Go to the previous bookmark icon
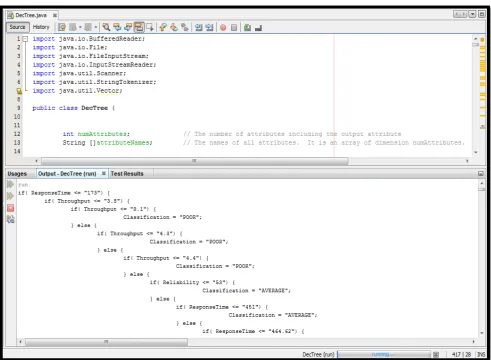Image resolution: width=491 pixels, height=360 pixels. pos(163,27)
